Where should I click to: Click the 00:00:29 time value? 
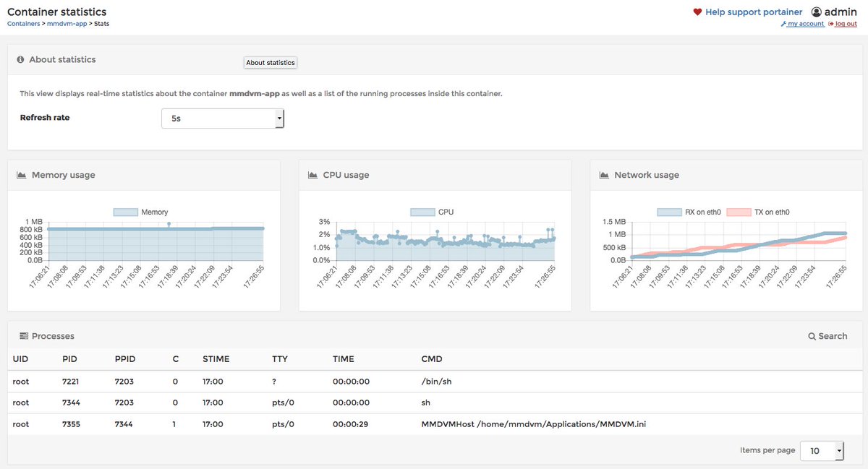tap(351, 424)
